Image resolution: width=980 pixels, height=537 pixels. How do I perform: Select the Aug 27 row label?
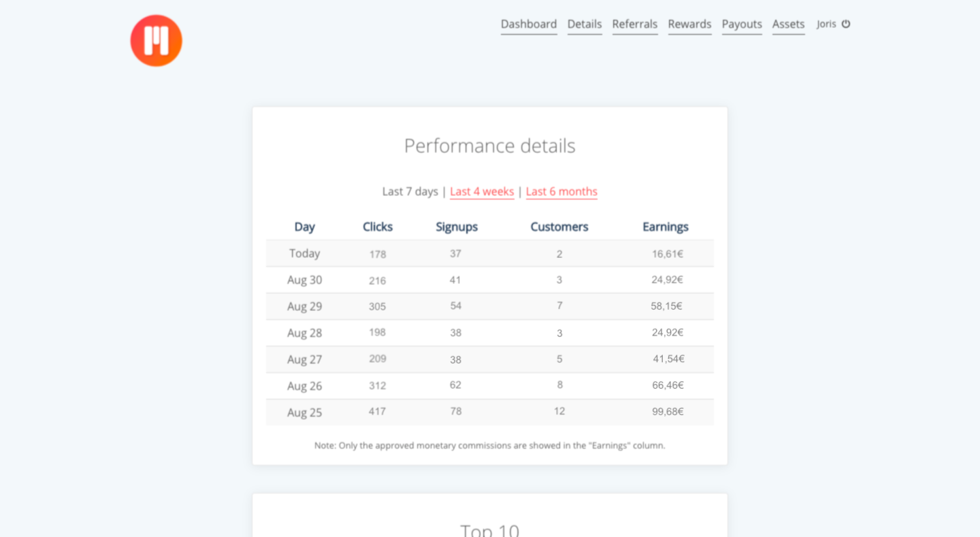(x=304, y=359)
